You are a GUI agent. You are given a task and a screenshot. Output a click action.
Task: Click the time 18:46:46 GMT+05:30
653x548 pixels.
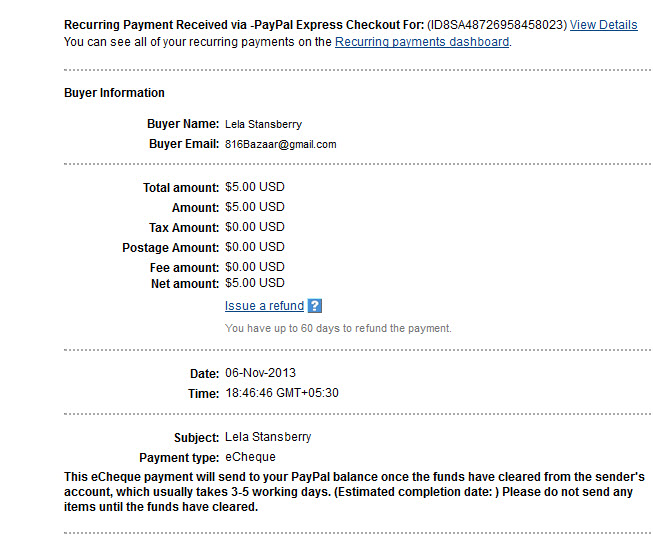[x=282, y=393]
